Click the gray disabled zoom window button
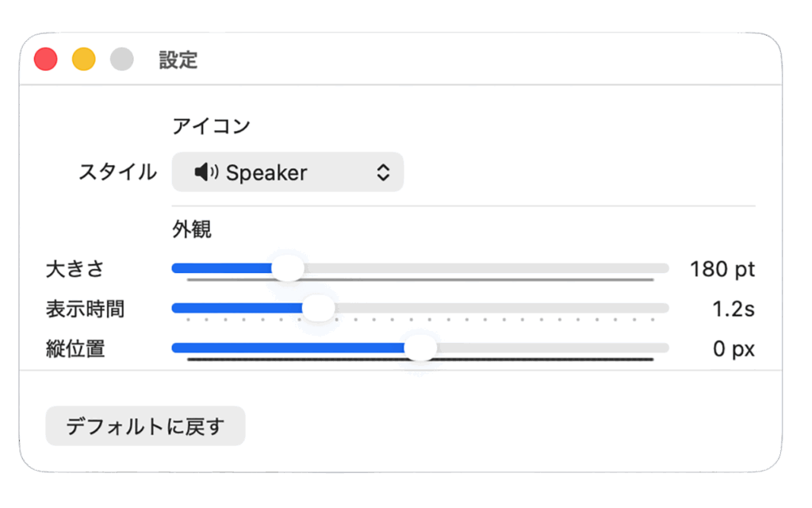Screen dimensions: 812x508 [x=122, y=60]
